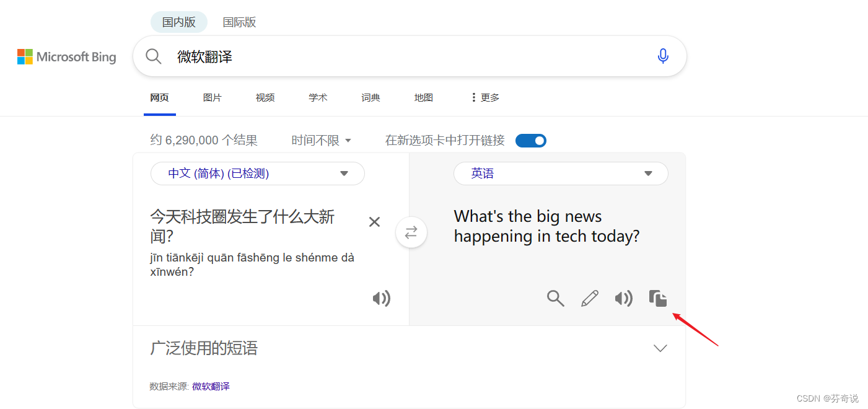Toggle the open links in new tab switch
This screenshot has height=409, width=868.
click(x=531, y=141)
